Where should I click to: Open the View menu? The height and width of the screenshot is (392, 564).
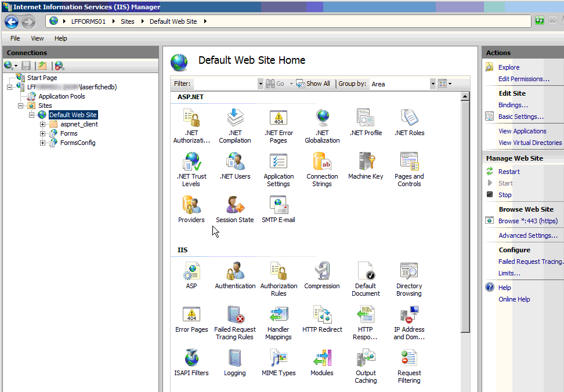37,38
